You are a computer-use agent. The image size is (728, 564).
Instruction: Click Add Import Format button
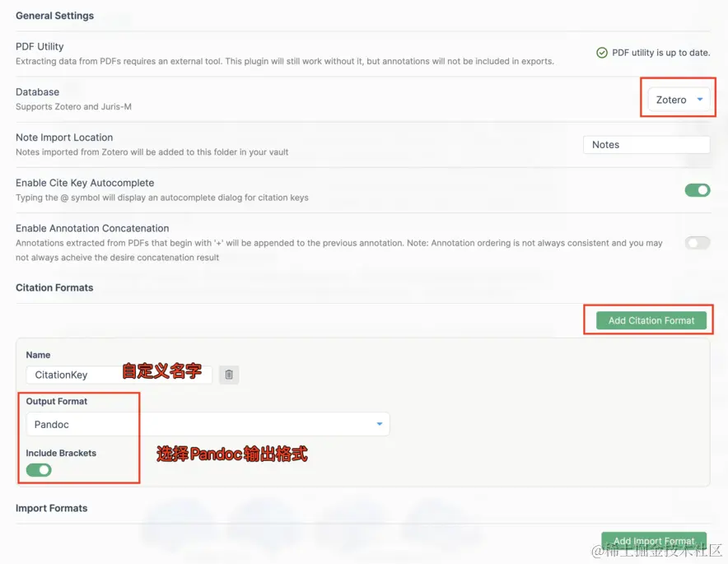click(654, 541)
